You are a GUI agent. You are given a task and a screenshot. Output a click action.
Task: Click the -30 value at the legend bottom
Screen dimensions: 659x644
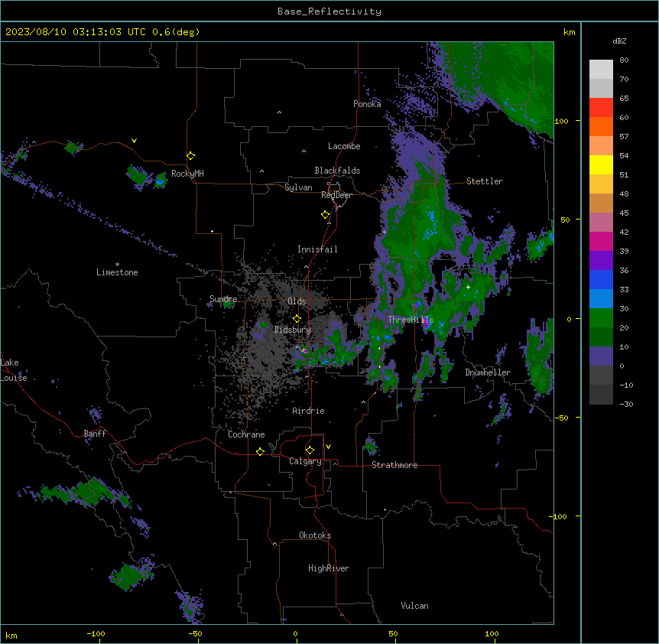[626, 405]
